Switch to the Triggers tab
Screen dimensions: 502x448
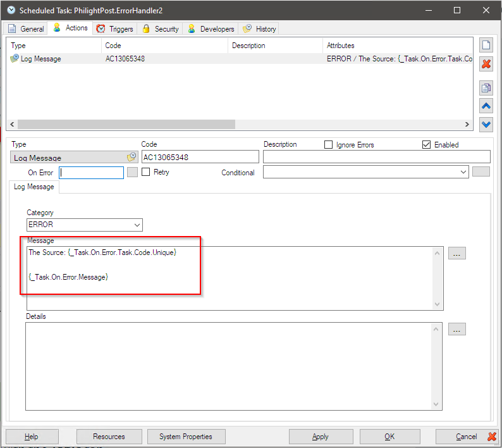(x=115, y=29)
